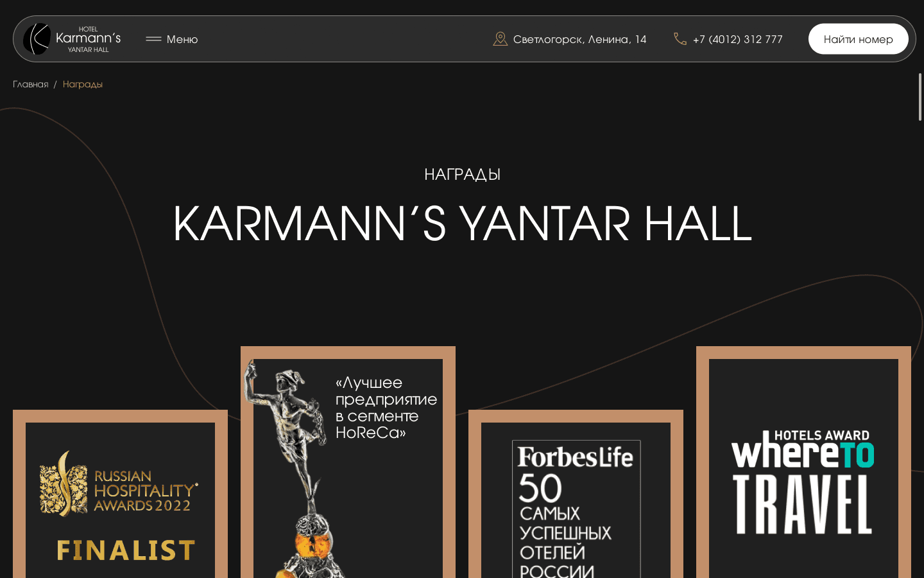
Task: Select the Награды breadcrumb item
Action: (83, 84)
